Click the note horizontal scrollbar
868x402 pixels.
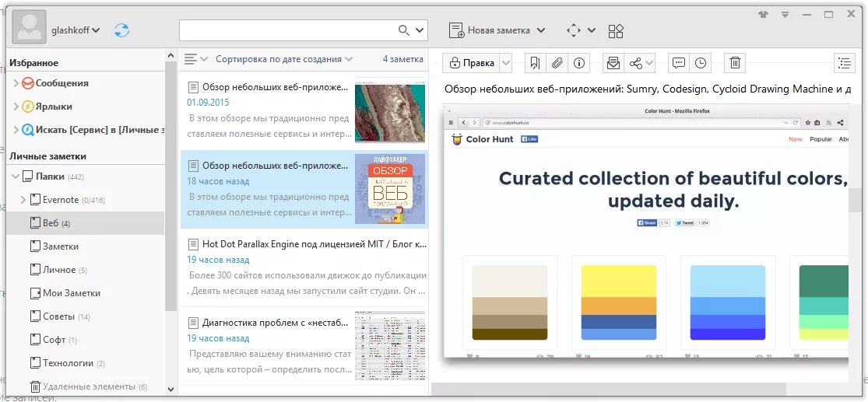pos(609,390)
